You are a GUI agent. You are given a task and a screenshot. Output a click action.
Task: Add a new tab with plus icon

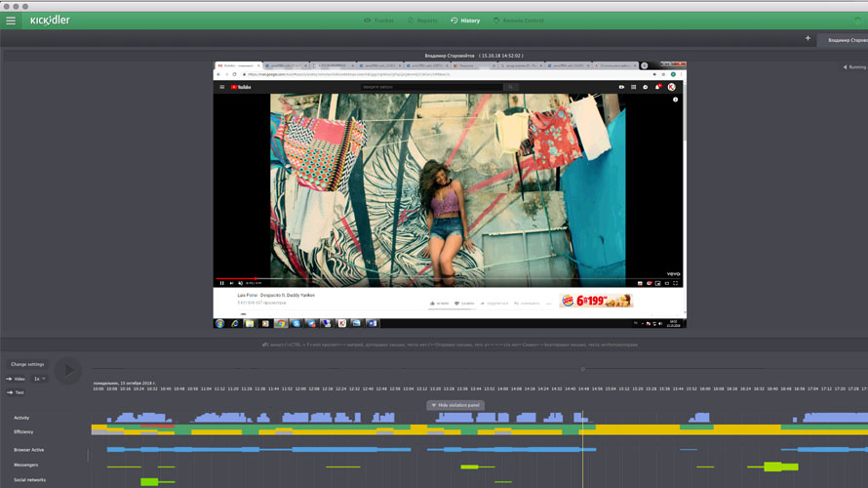[x=808, y=38]
